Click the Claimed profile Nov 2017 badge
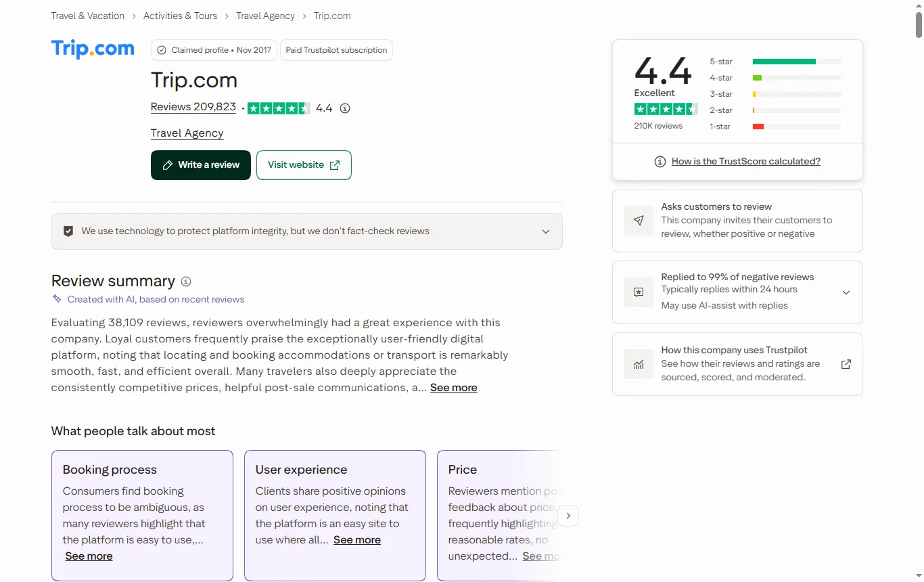 [x=214, y=50]
